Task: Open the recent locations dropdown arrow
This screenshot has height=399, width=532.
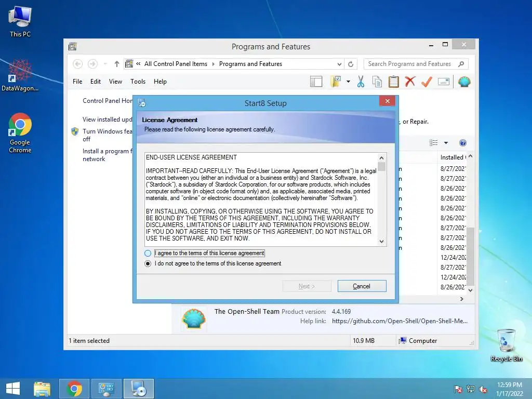Action: [x=105, y=64]
